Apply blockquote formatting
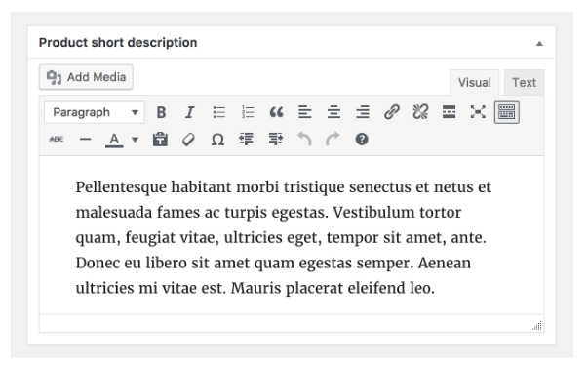This screenshot has height=369, width=588. [x=276, y=112]
